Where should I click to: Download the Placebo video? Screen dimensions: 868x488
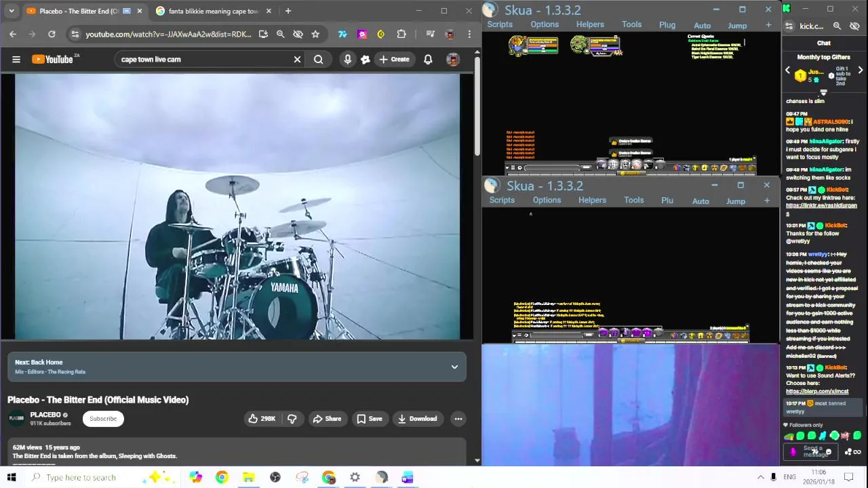pos(417,418)
